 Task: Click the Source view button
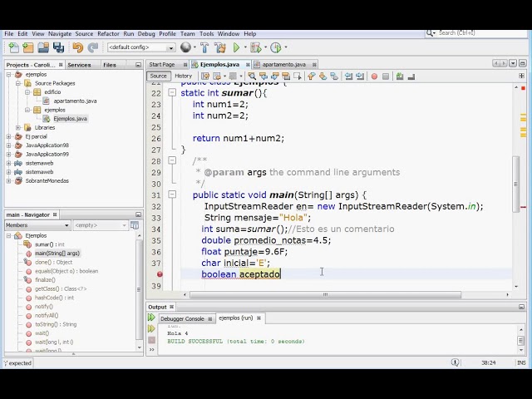coord(158,76)
